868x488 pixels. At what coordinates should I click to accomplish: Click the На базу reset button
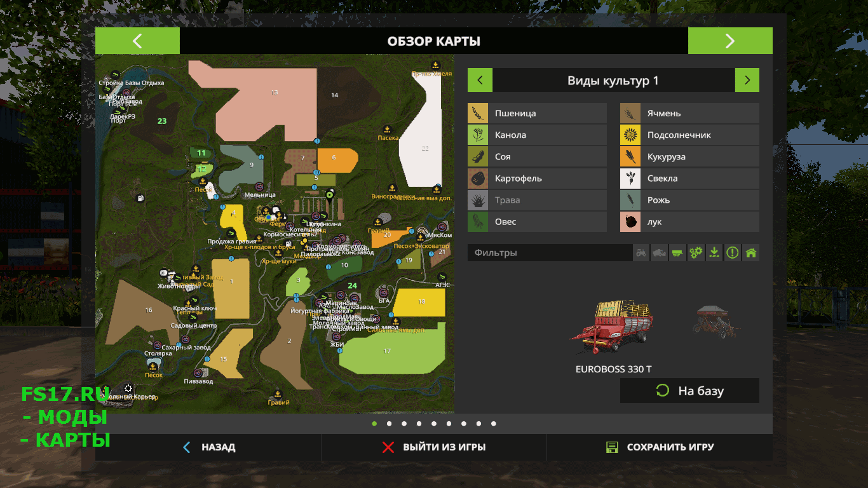point(689,391)
